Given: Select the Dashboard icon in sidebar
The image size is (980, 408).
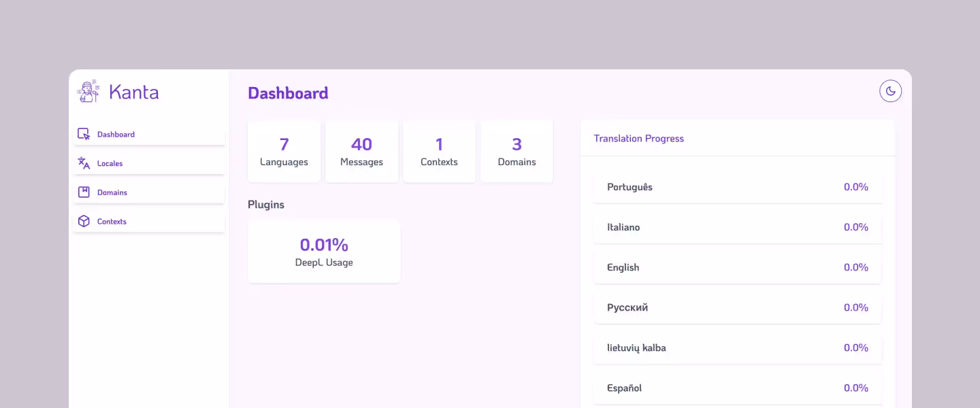Looking at the screenshot, I should [x=83, y=134].
